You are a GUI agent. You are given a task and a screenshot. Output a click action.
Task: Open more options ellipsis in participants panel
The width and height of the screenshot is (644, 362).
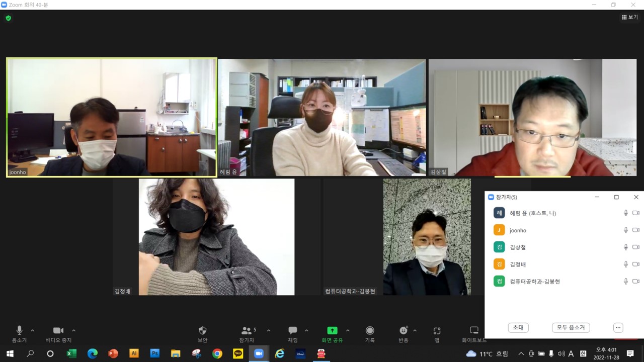click(618, 327)
